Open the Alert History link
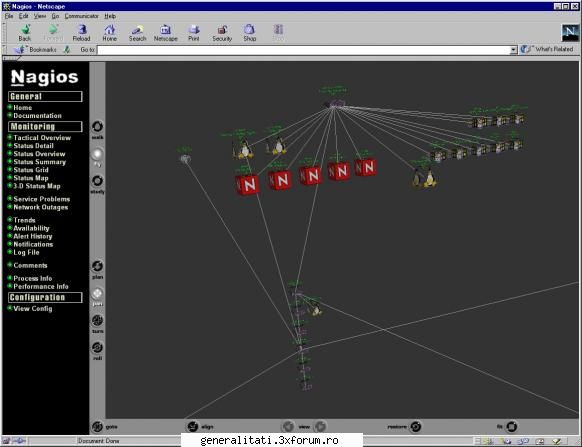Viewport: 582px width, 447px height. [x=33, y=236]
